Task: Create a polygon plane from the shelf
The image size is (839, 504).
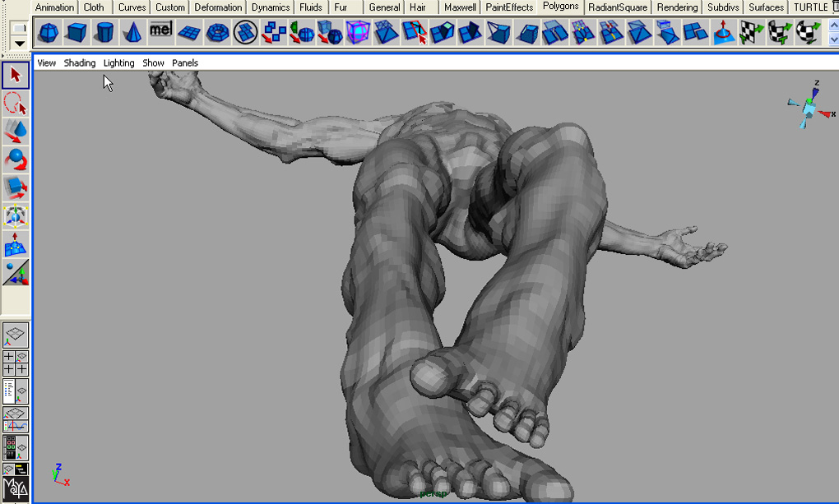Action: point(189,32)
